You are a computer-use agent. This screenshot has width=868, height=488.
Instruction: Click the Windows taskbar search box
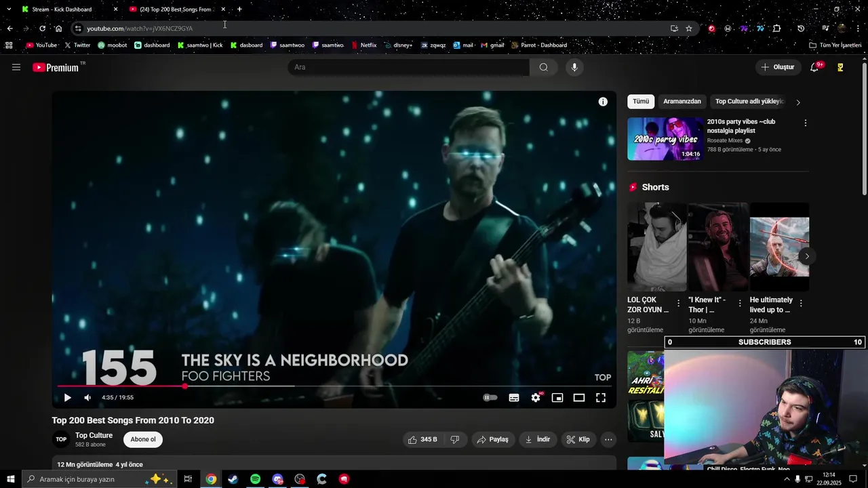pyautogui.click(x=98, y=479)
